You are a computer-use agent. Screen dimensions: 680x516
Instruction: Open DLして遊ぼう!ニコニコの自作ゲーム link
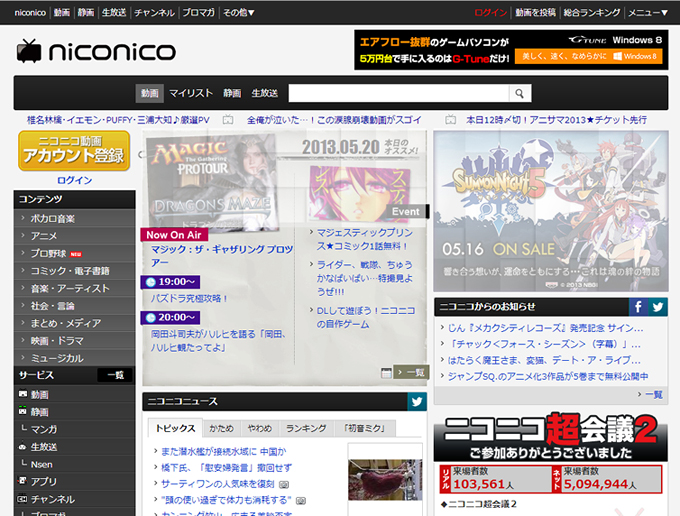(x=366, y=317)
